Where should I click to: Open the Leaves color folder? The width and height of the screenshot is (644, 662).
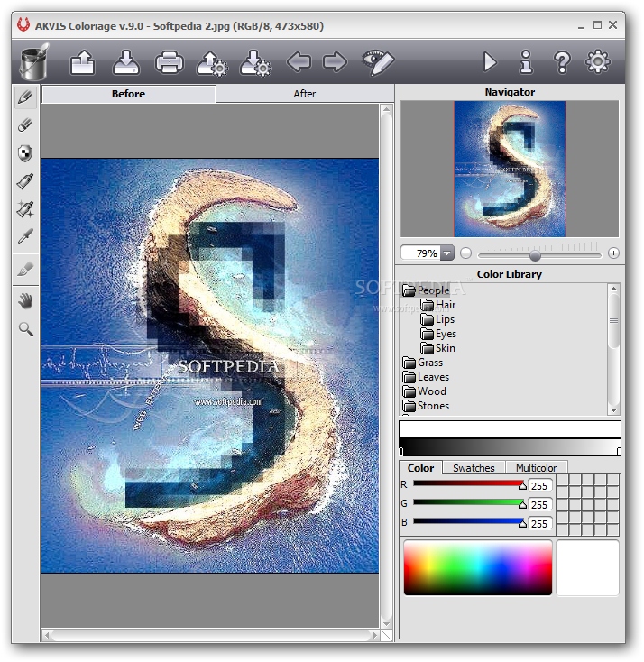(426, 377)
